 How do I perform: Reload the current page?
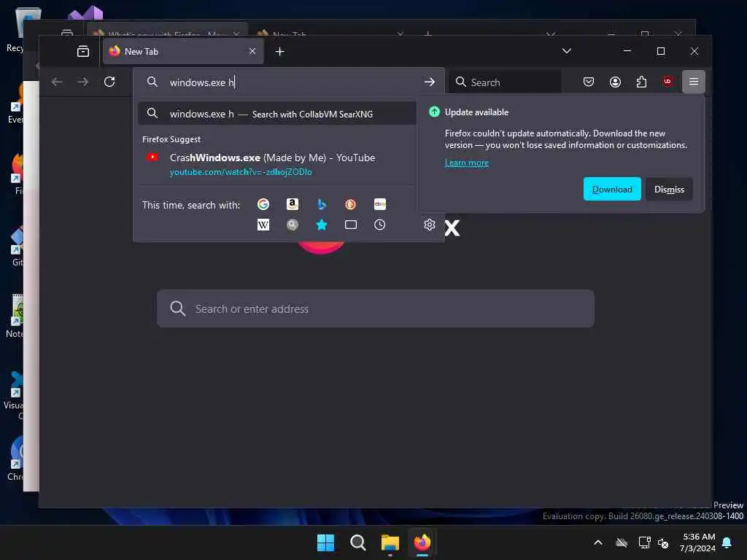(109, 82)
